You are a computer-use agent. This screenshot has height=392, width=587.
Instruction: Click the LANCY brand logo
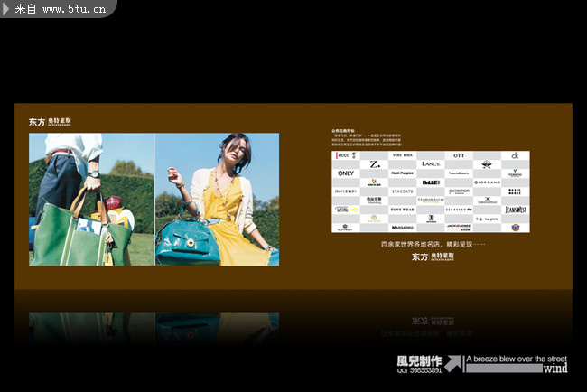pos(431,164)
